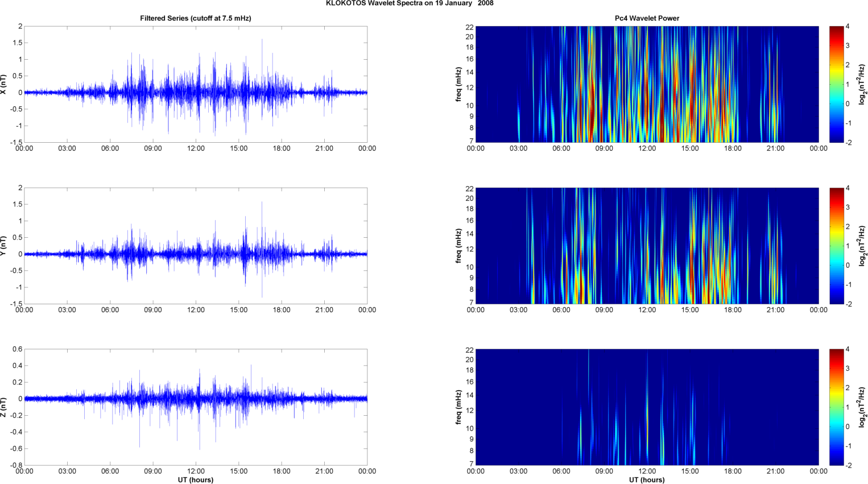Click the KLOKOTOS Wavelet Spectra main title
This screenshot has height=484, width=868.
(410, 3)
